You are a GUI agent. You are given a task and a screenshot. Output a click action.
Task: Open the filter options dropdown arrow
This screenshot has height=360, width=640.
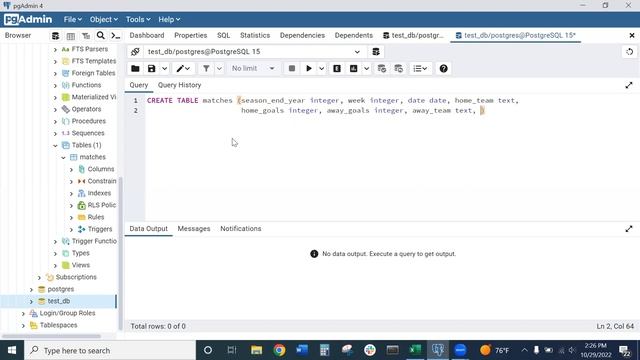pos(219,69)
